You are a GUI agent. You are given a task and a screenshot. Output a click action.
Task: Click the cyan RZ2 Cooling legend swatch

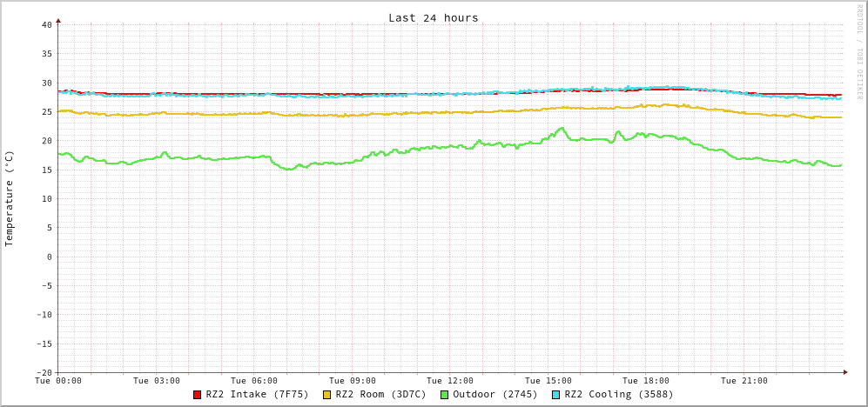[x=556, y=395]
